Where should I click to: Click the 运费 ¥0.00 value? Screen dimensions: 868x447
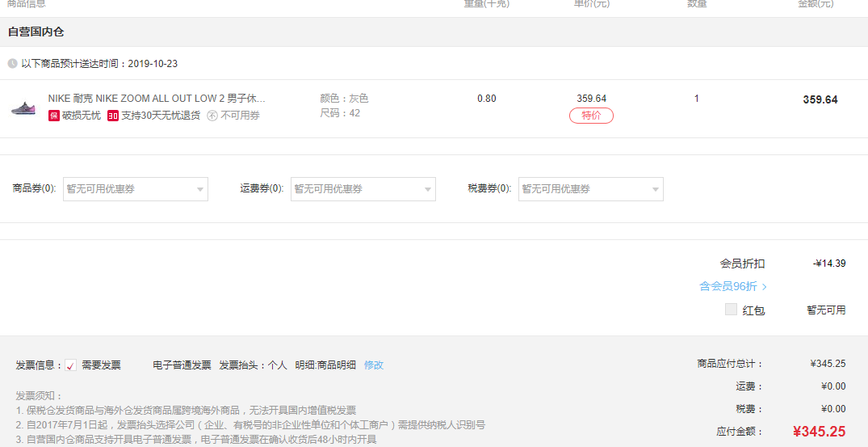point(833,386)
